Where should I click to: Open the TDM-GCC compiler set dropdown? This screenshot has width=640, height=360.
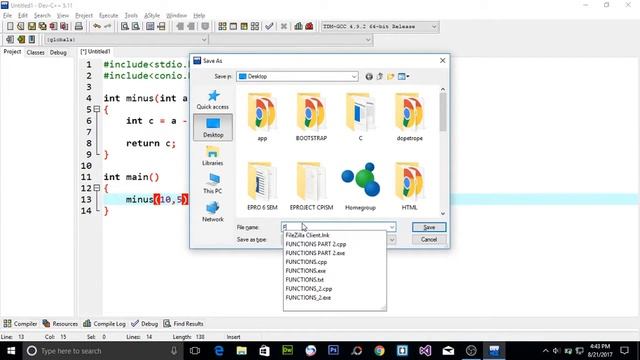click(380, 27)
